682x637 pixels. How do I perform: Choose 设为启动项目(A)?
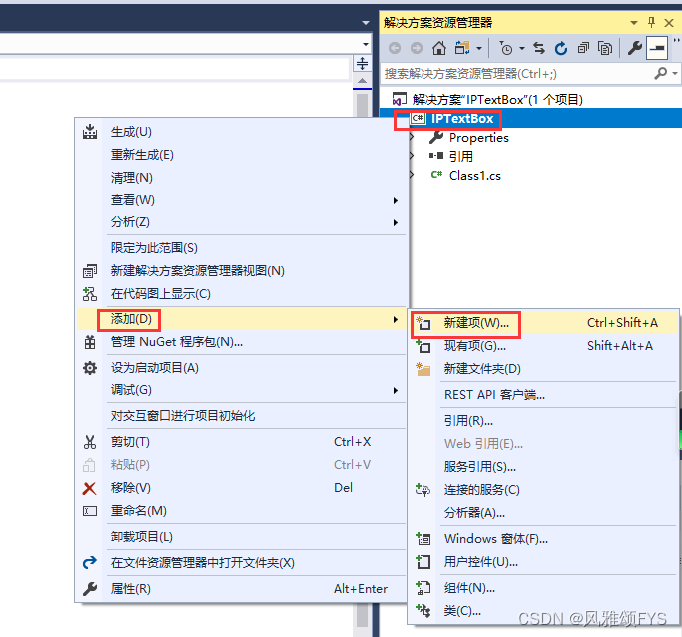(242, 368)
